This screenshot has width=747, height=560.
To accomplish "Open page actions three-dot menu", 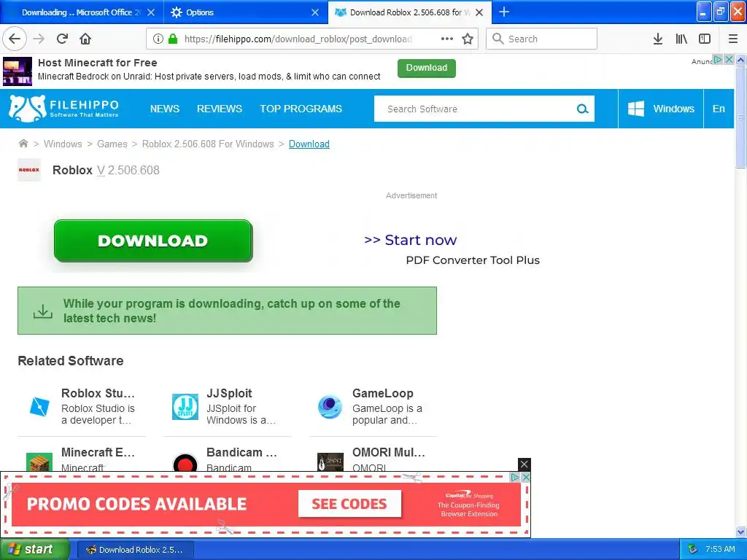I will 447,39.
